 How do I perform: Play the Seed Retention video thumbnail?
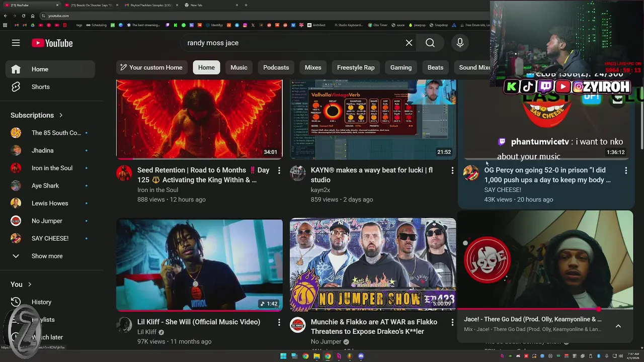[199, 119]
